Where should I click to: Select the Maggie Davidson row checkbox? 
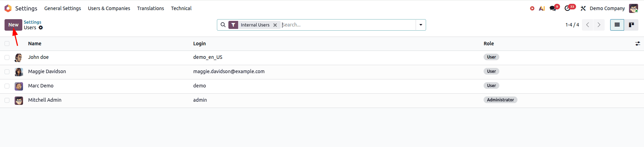pyautogui.click(x=7, y=72)
